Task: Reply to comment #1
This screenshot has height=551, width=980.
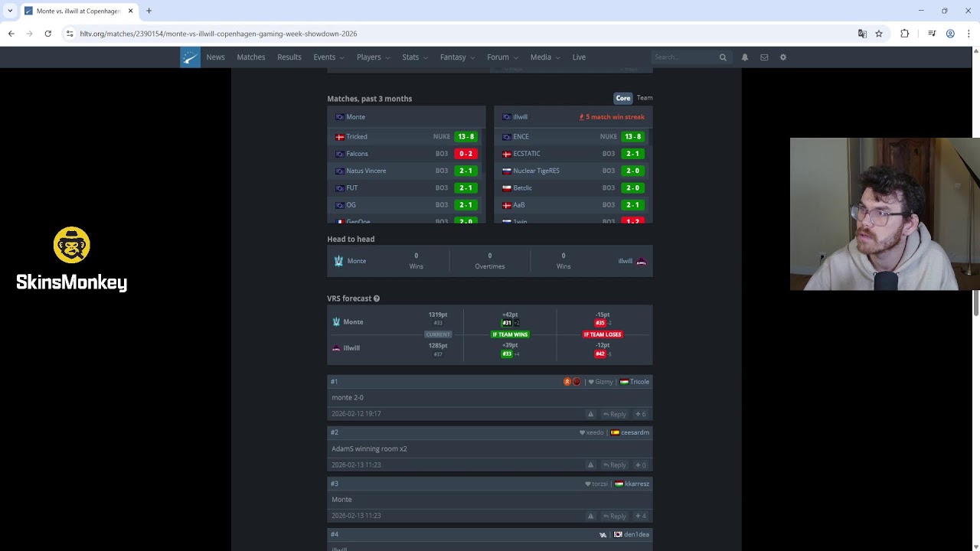Action: (615, 414)
